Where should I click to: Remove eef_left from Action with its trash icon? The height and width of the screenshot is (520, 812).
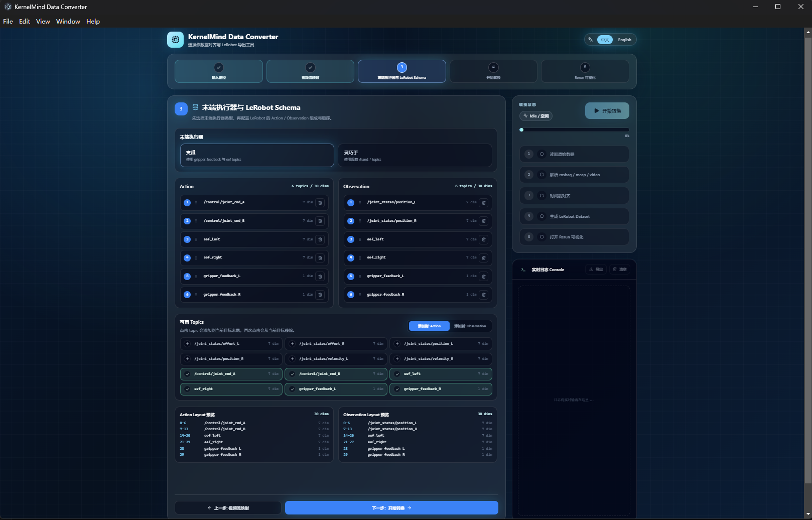click(x=320, y=239)
